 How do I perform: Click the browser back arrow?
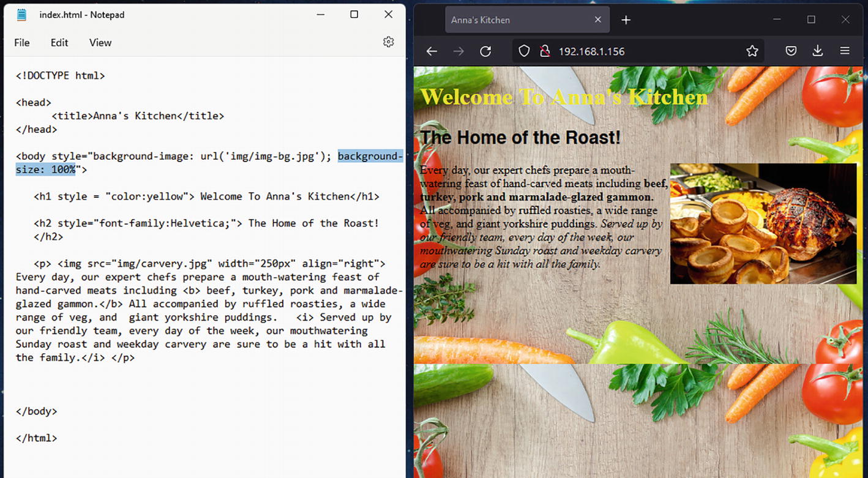(432, 51)
